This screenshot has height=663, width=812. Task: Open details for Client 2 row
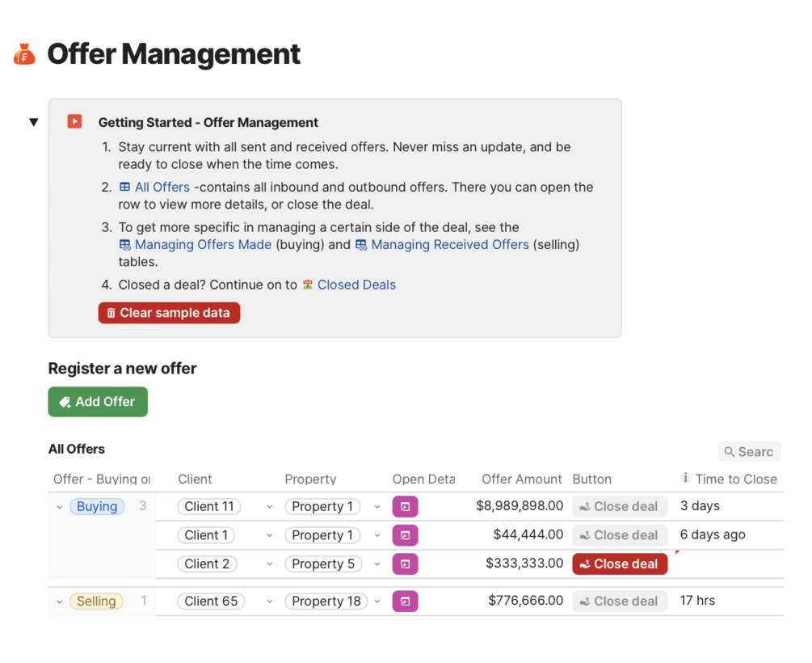click(x=405, y=564)
